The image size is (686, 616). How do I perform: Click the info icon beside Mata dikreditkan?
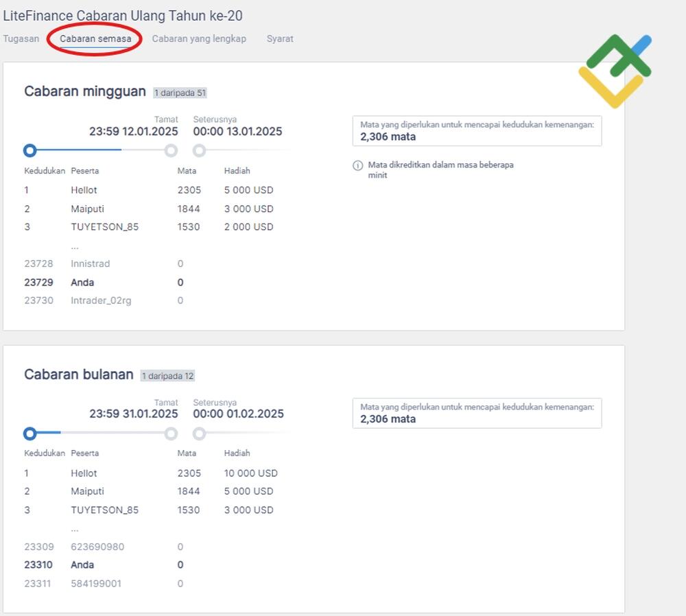[x=358, y=165]
